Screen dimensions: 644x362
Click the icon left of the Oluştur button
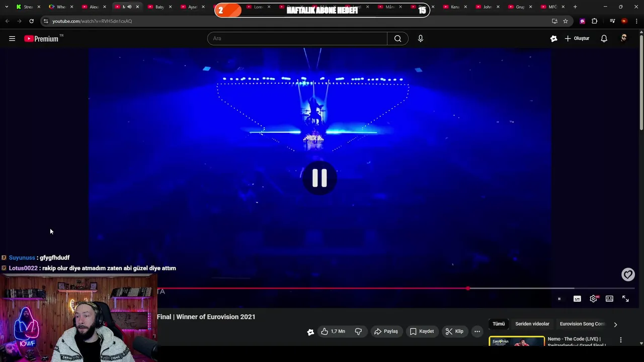pos(553,38)
